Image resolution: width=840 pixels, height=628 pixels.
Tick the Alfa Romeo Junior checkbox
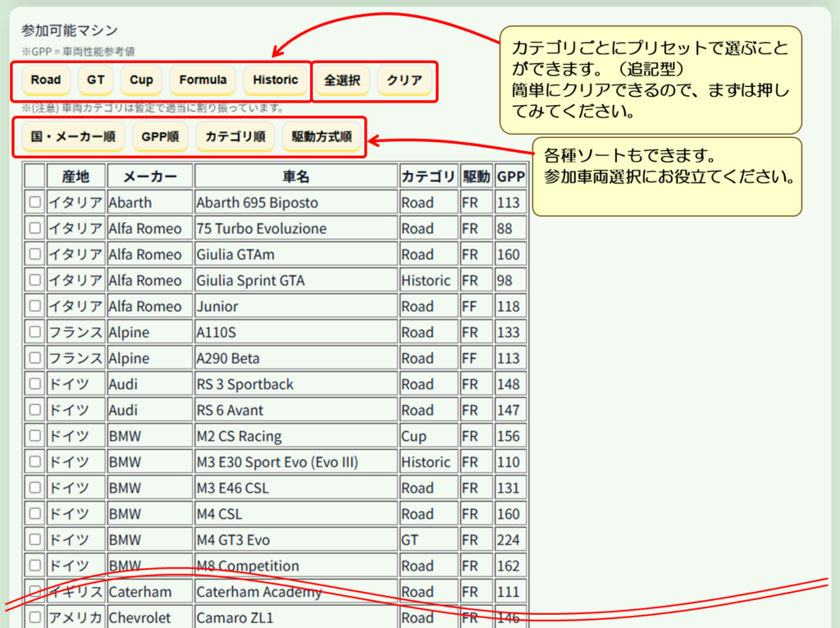tap(34, 306)
